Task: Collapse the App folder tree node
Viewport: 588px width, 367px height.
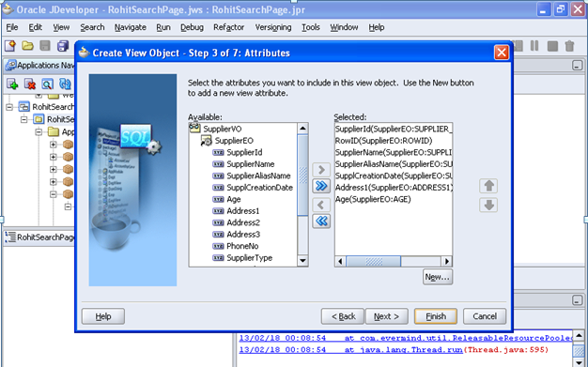Action: [39, 132]
